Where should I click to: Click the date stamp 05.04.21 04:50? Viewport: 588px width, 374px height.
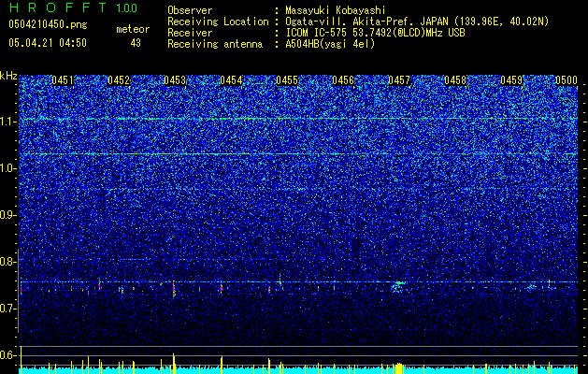coord(48,43)
